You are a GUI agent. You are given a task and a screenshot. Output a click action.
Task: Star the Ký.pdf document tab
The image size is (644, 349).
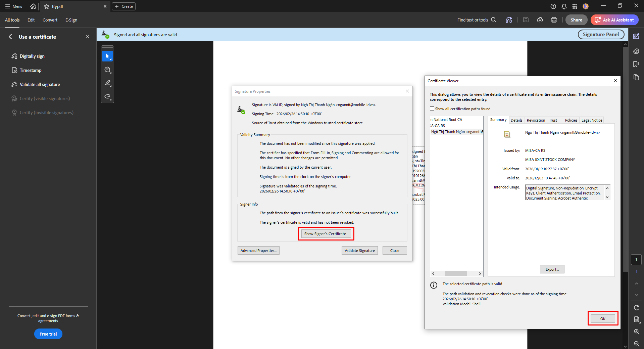47,6
